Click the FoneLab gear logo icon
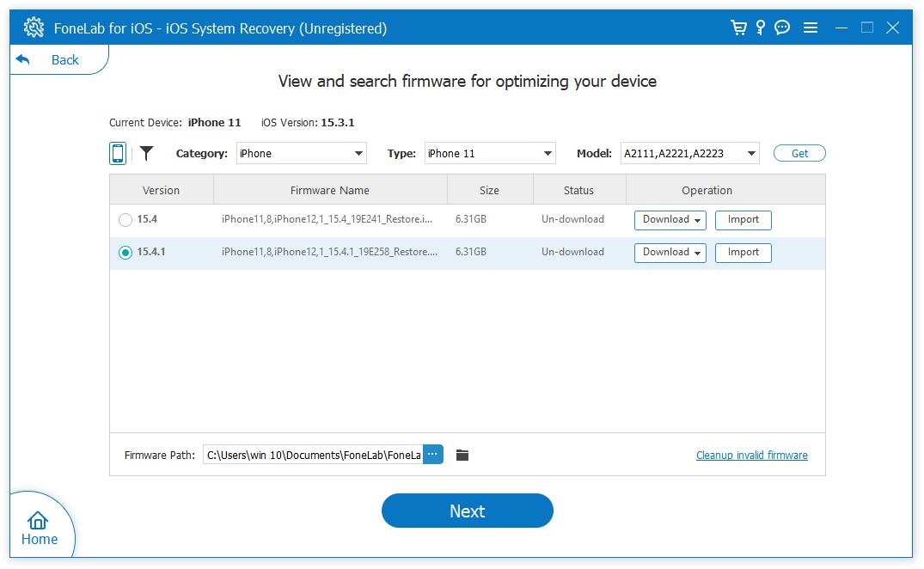Image resolution: width=924 pixels, height=569 pixels. pos(34,28)
